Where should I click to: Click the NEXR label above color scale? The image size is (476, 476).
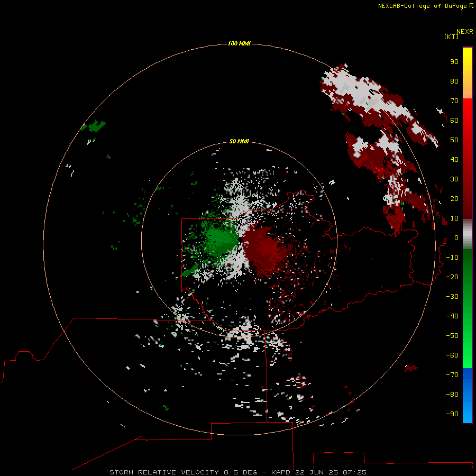tap(465, 32)
